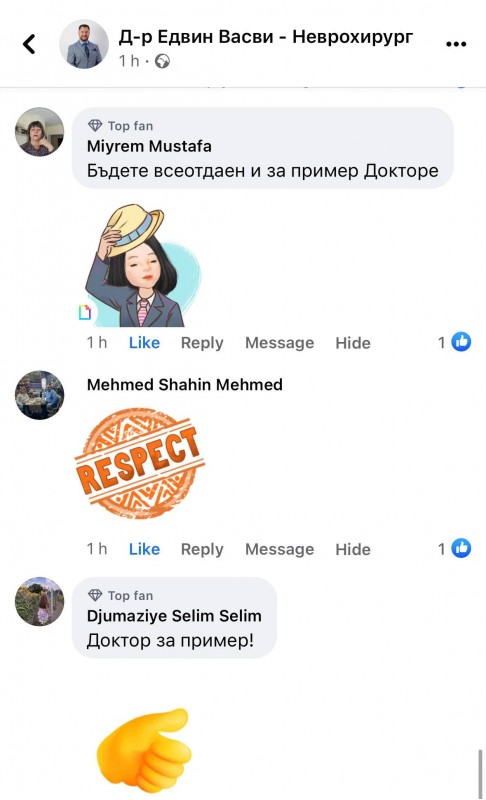Reply to Miyrem Mustafa's comment
The height and width of the screenshot is (800, 486).
[x=202, y=343]
